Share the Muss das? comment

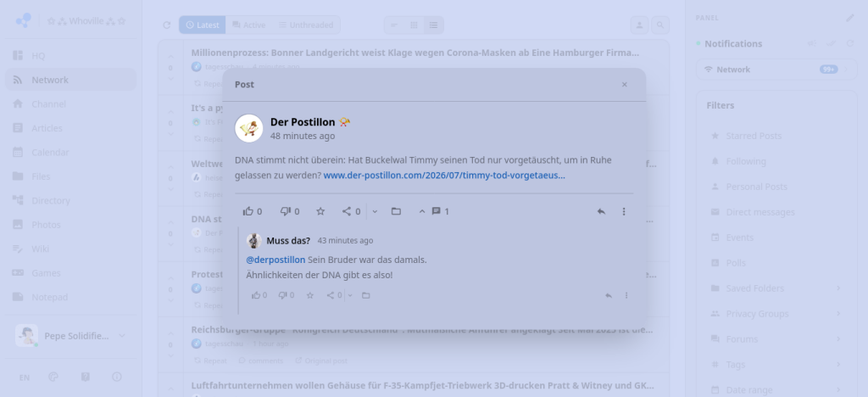tap(334, 295)
